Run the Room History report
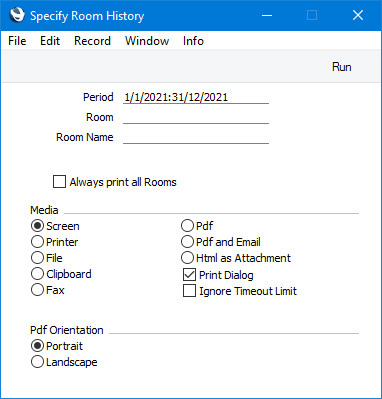The height and width of the screenshot is (399, 382). pyautogui.click(x=342, y=67)
